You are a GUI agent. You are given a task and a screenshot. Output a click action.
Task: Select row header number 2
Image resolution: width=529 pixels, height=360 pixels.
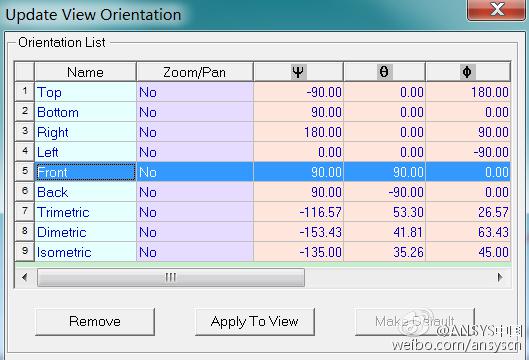pyautogui.click(x=25, y=112)
